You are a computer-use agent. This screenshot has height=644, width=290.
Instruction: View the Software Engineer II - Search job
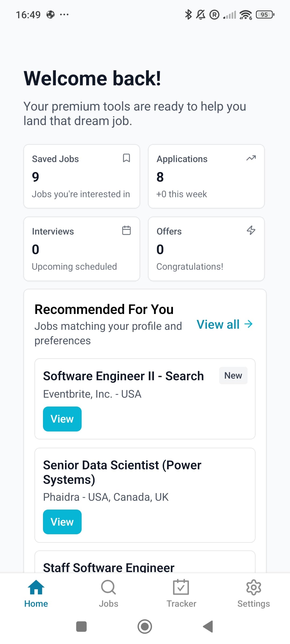pyautogui.click(x=62, y=419)
